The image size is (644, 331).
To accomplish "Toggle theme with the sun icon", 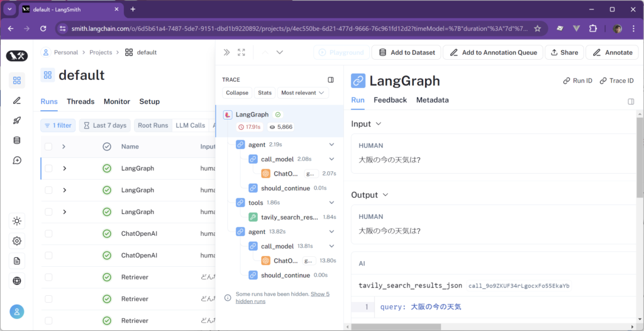I will (x=16, y=221).
